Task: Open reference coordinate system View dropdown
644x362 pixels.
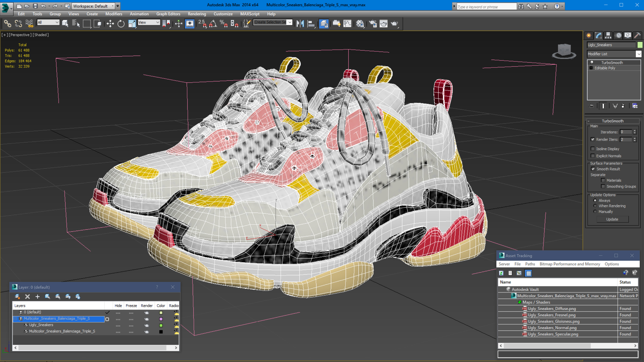Action: (x=149, y=22)
